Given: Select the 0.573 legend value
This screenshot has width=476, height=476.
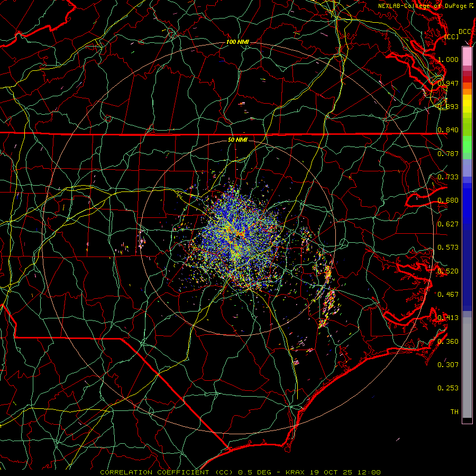Looking at the screenshot, I should click(448, 248).
